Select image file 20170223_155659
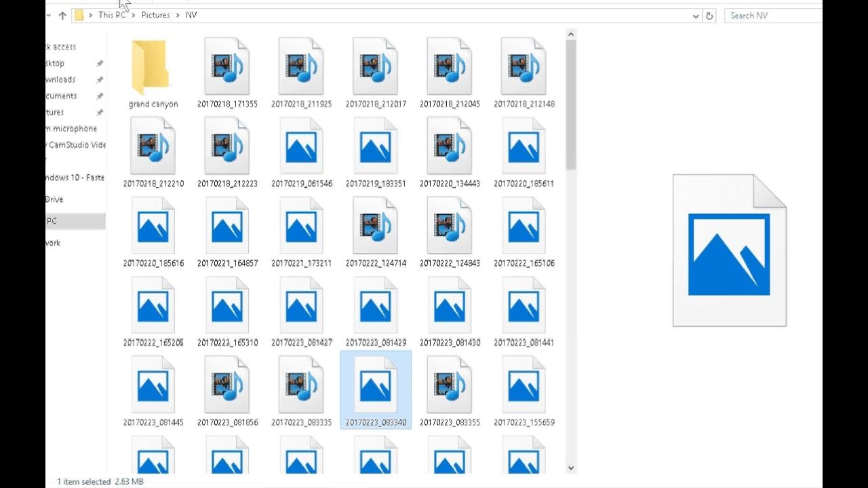 (524, 390)
